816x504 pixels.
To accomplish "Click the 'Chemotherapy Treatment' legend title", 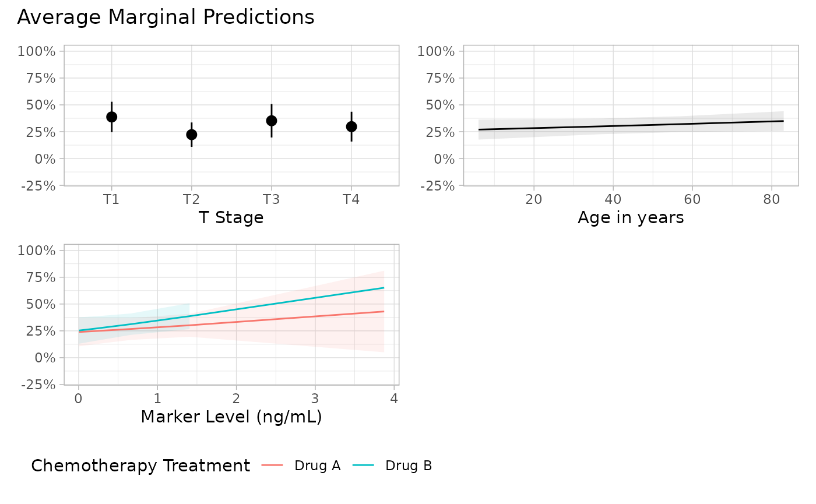I will 140,466.
